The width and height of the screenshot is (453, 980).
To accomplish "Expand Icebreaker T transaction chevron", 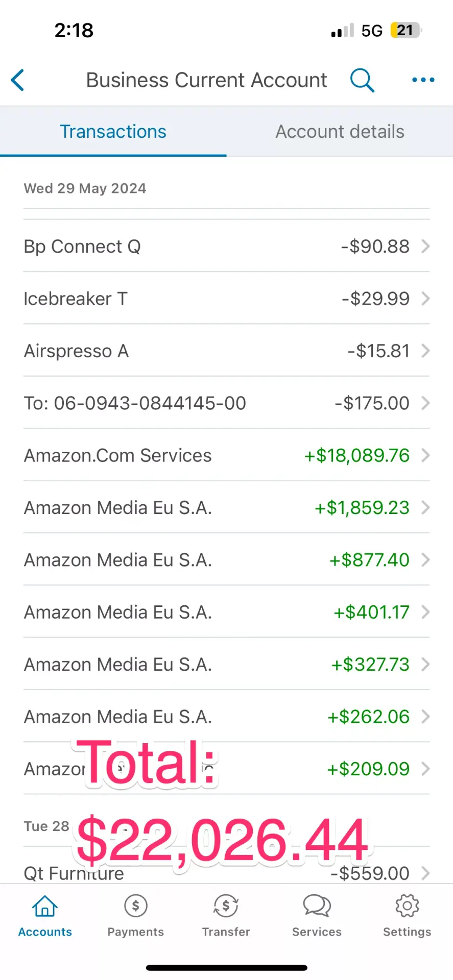I will [425, 299].
